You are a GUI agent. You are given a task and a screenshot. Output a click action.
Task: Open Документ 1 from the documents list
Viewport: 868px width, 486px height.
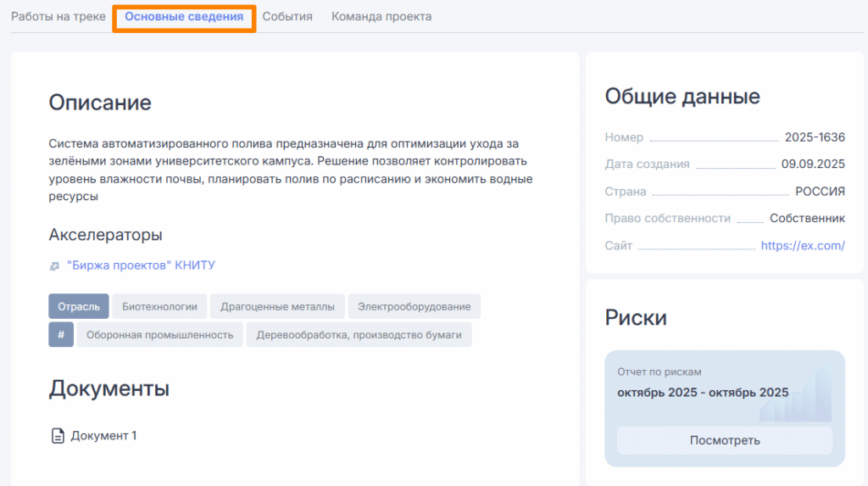(x=103, y=436)
